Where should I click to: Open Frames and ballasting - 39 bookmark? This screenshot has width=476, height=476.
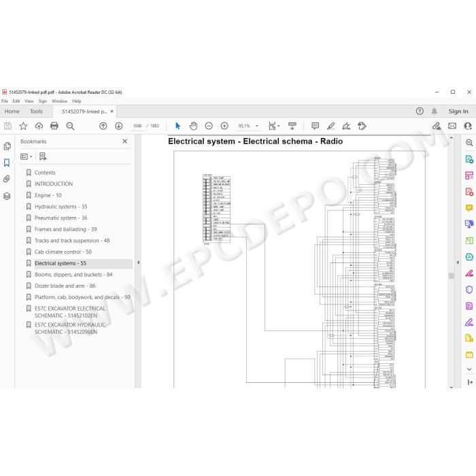(65, 229)
